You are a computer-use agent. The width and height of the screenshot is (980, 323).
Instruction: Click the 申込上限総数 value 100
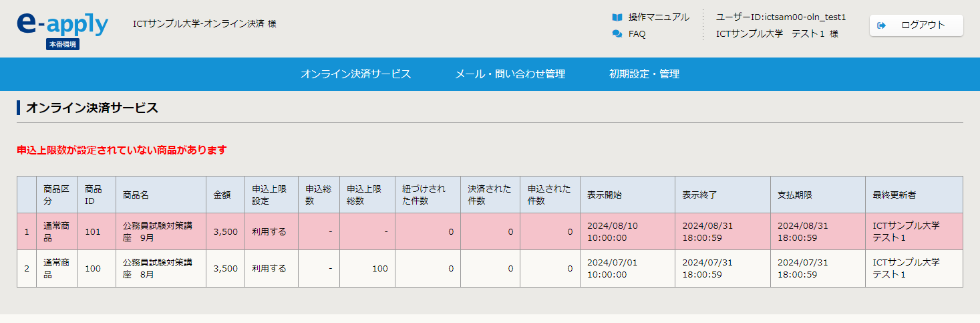(x=379, y=268)
